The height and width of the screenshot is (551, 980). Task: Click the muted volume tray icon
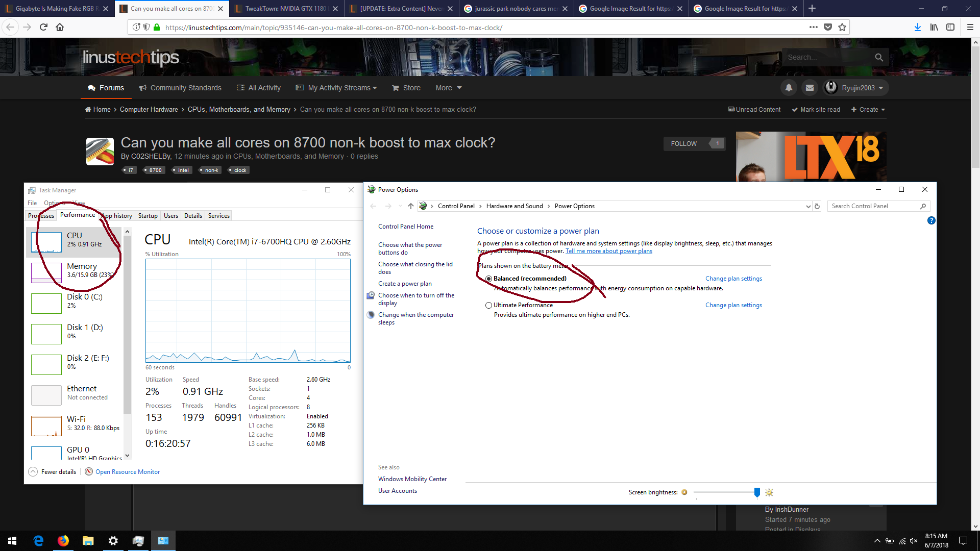(x=914, y=541)
